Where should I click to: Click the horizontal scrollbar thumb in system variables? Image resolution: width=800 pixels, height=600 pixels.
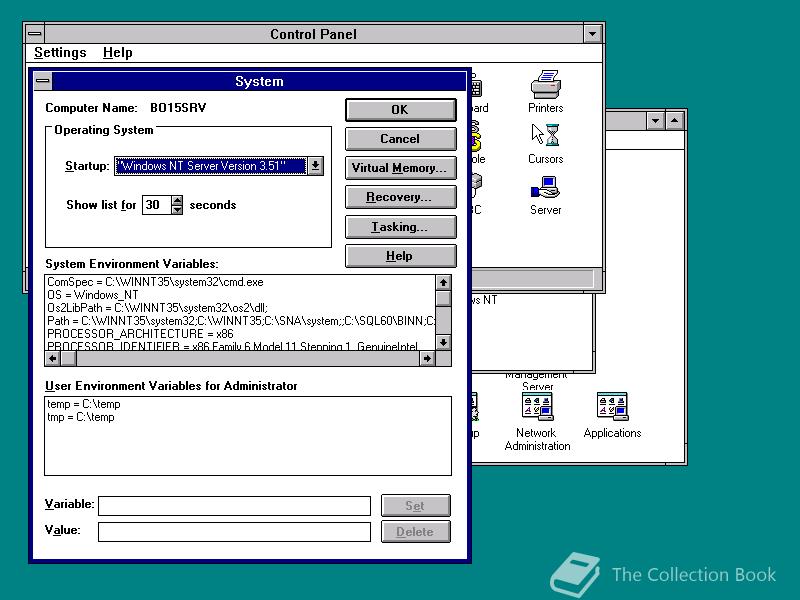[x=68, y=359]
